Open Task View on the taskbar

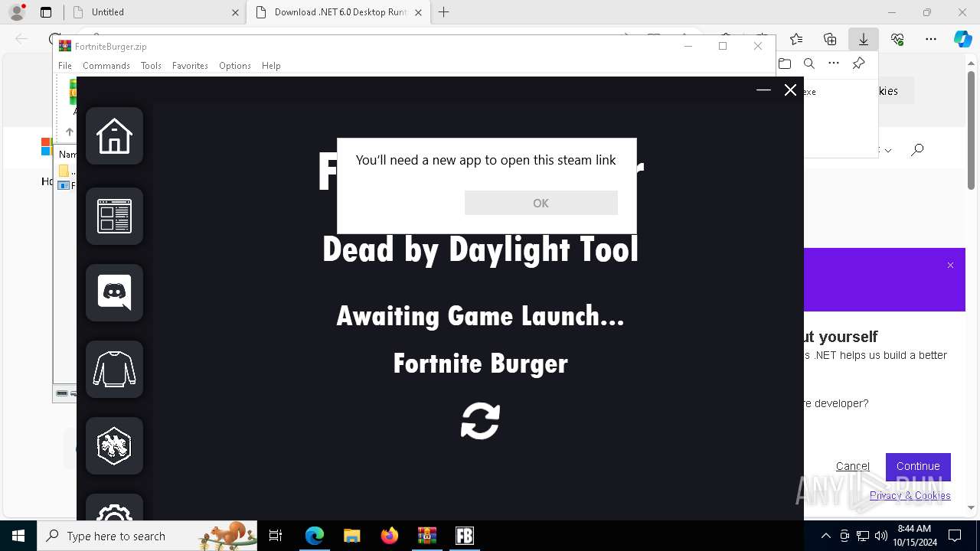pos(276,536)
